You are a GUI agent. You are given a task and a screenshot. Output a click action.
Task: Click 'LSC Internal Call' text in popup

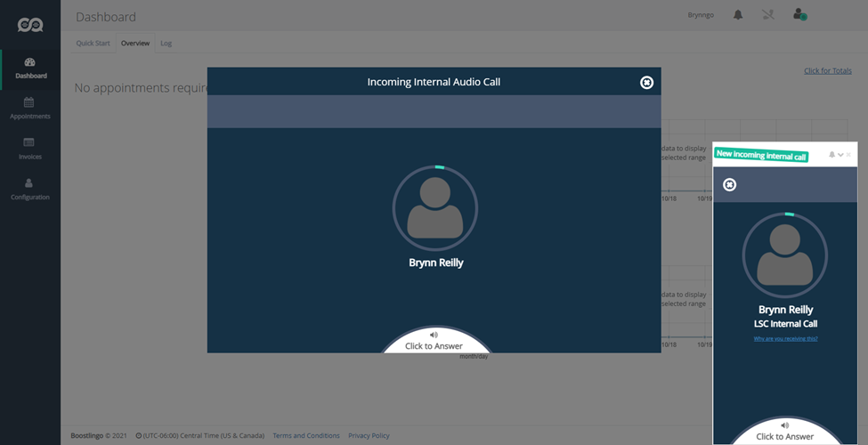(x=785, y=324)
